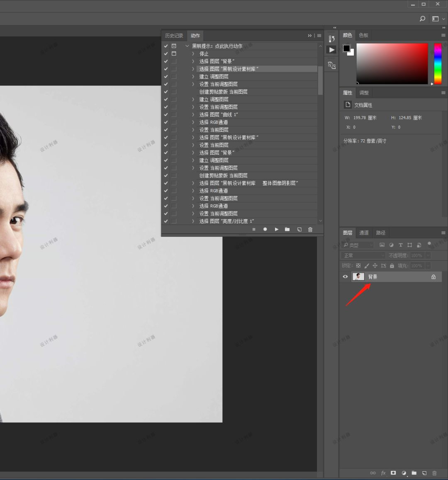Toggle the dialog box for the 停止 step
The image size is (448, 480).
(x=174, y=53)
